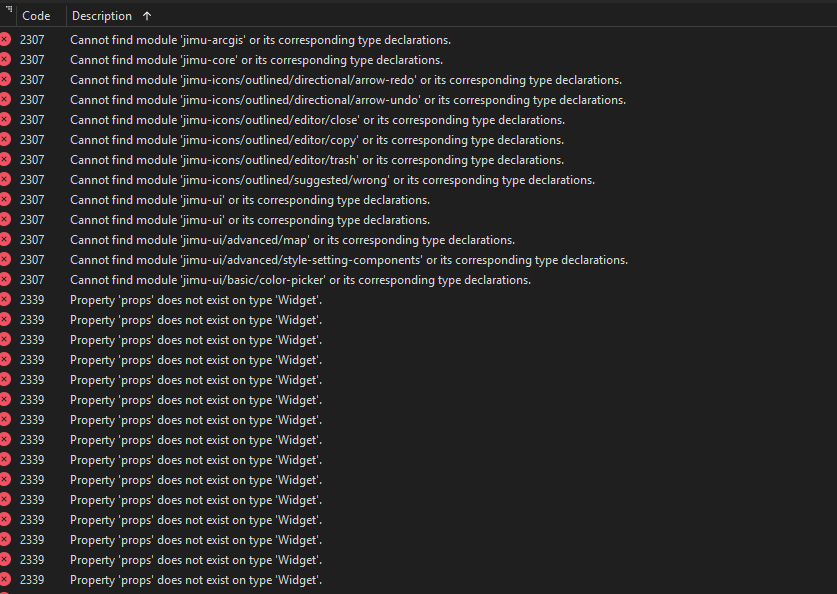Select the 'jimu-icons/outlined/directional/arrow-undo' error description

point(348,100)
